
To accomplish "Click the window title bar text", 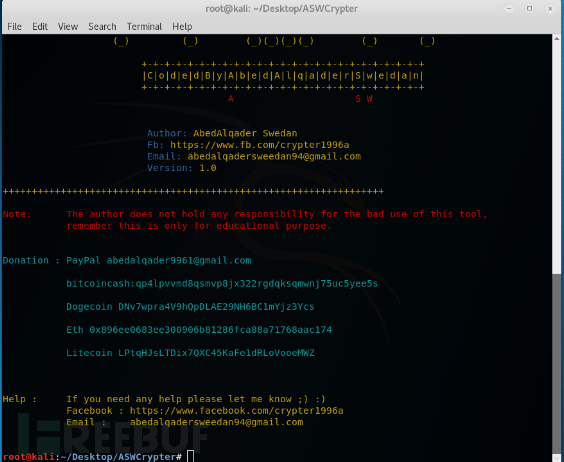I will pyautogui.click(x=281, y=9).
